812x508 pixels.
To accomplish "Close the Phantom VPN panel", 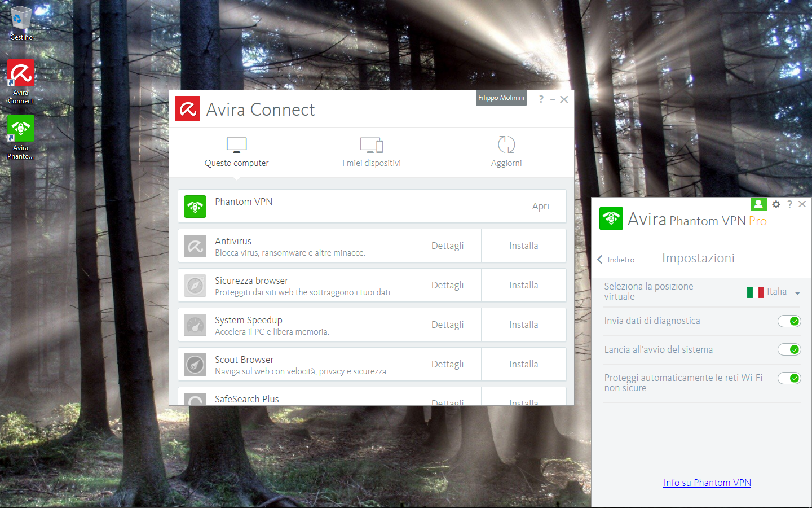I will [x=802, y=204].
